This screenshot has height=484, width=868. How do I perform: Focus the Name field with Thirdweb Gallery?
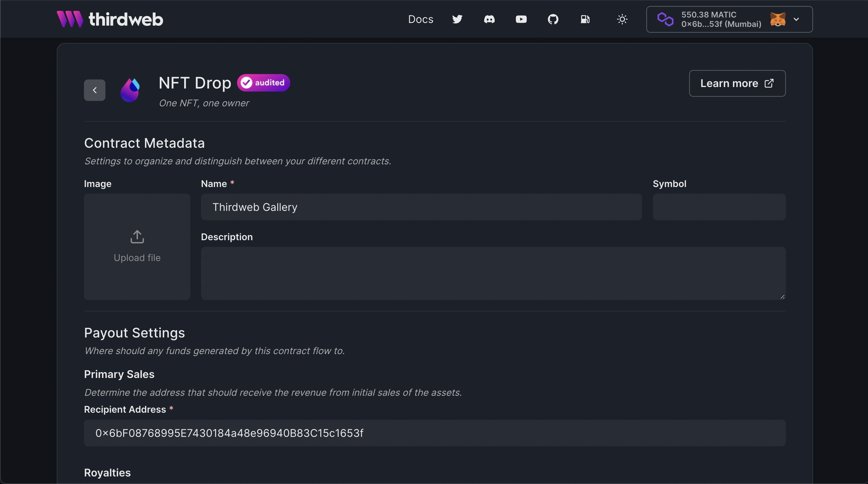coord(422,207)
